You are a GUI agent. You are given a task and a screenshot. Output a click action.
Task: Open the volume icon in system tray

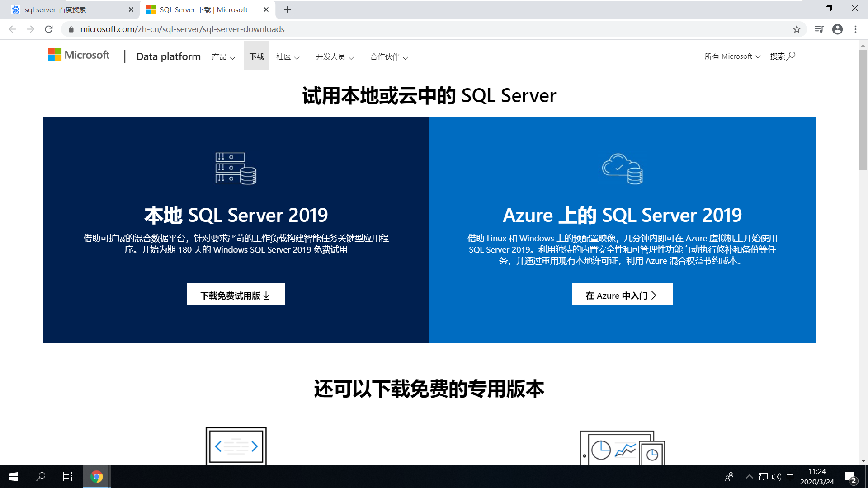776,477
